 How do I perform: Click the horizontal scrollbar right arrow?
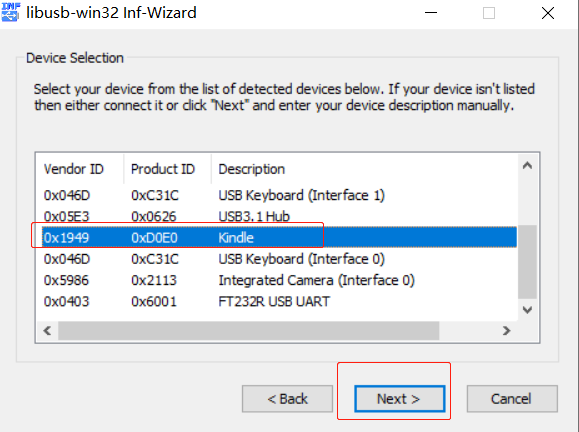[x=507, y=330]
